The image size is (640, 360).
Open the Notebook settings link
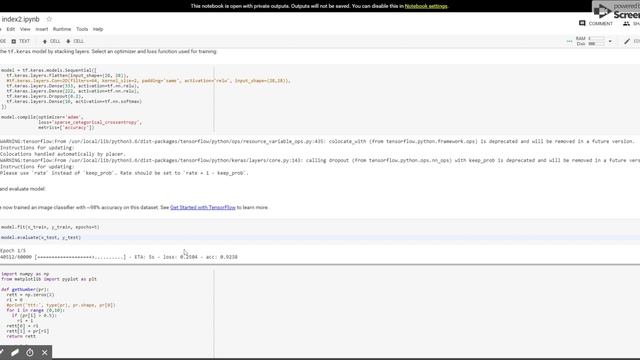coord(426,6)
